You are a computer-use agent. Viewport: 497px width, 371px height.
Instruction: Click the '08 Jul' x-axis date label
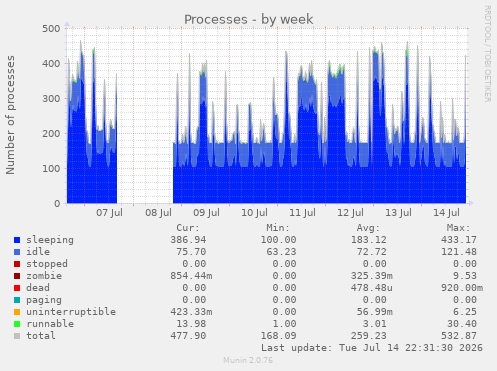(158, 213)
